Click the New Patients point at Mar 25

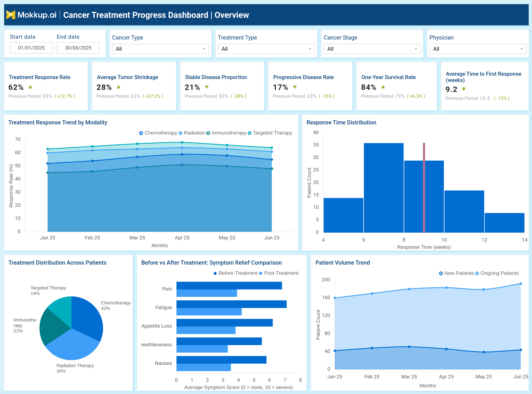click(x=409, y=347)
